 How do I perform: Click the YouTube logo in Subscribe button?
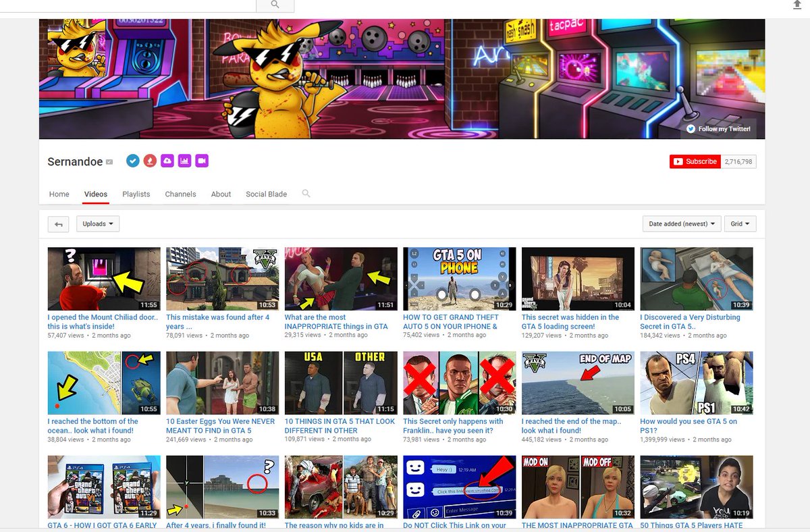tap(677, 161)
